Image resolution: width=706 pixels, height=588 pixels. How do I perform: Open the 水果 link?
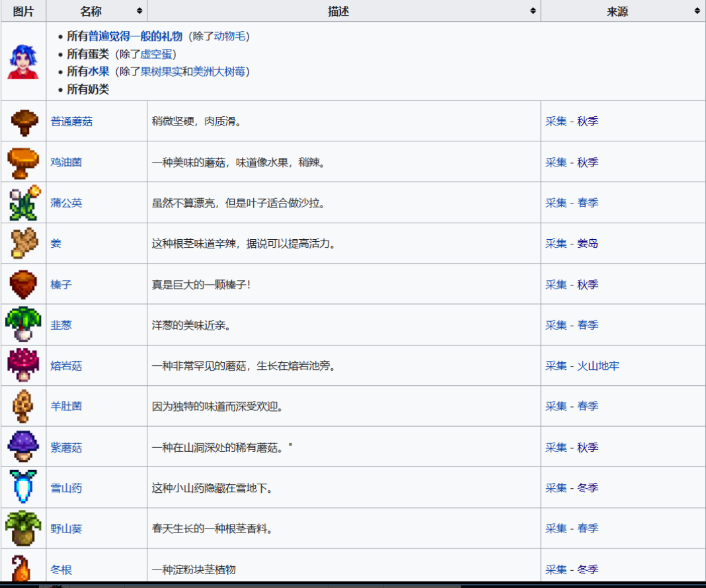pos(98,71)
